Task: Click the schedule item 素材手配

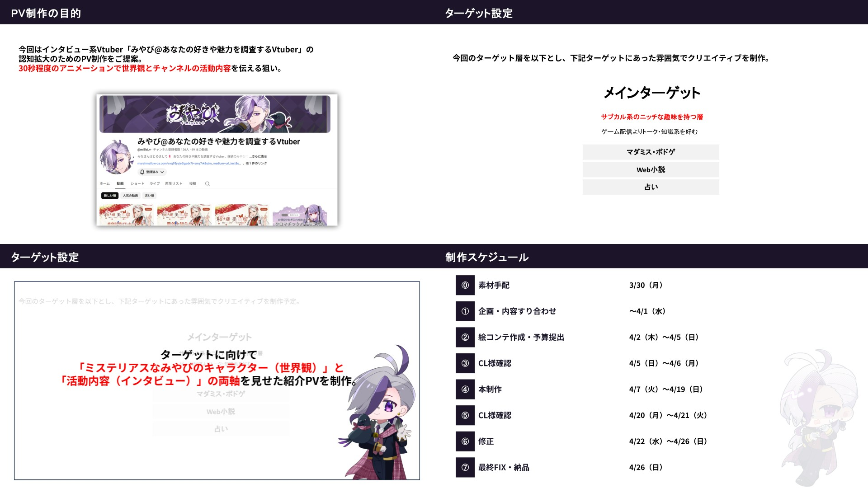Action: tap(494, 285)
